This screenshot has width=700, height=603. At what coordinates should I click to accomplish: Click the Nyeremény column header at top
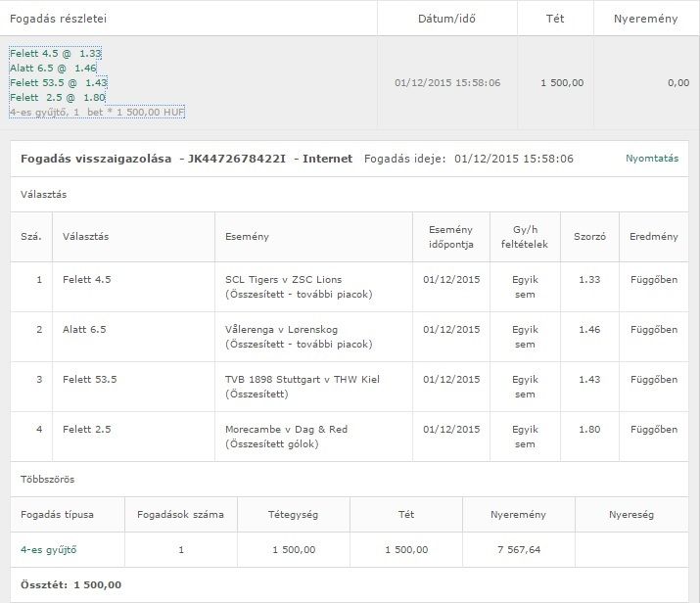click(x=646, y=18)
